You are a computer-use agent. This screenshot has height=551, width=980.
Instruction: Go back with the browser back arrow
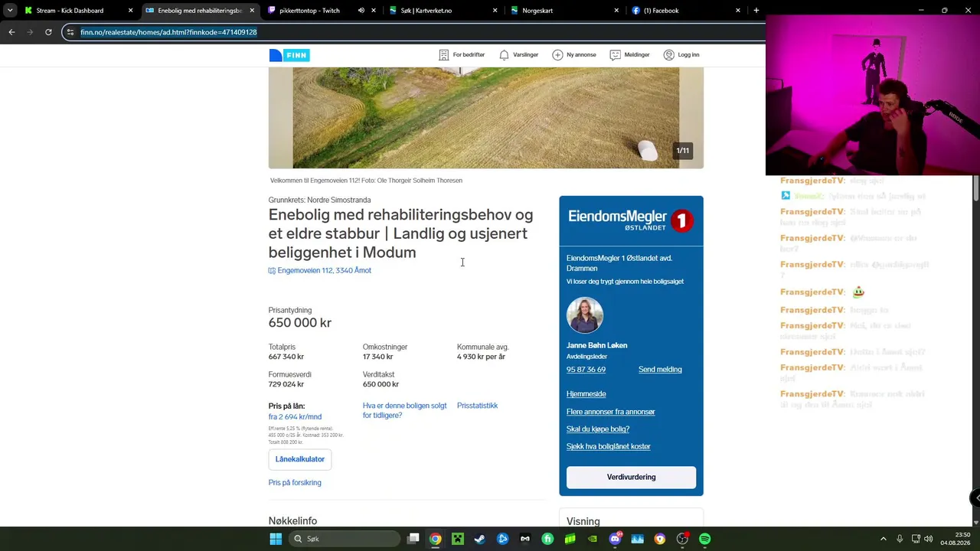11,32
